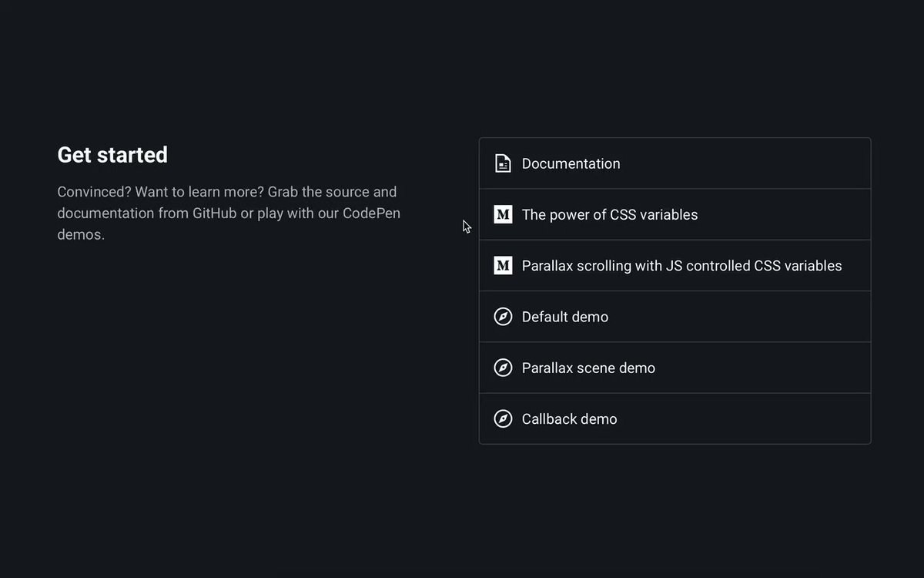Open the "Parallax scene demo" link text
924x578 pixels.
[x=588, y=368]
